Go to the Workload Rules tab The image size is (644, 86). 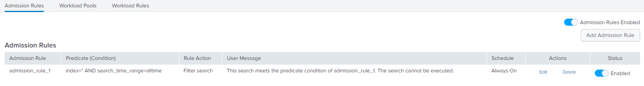point(130,6)
